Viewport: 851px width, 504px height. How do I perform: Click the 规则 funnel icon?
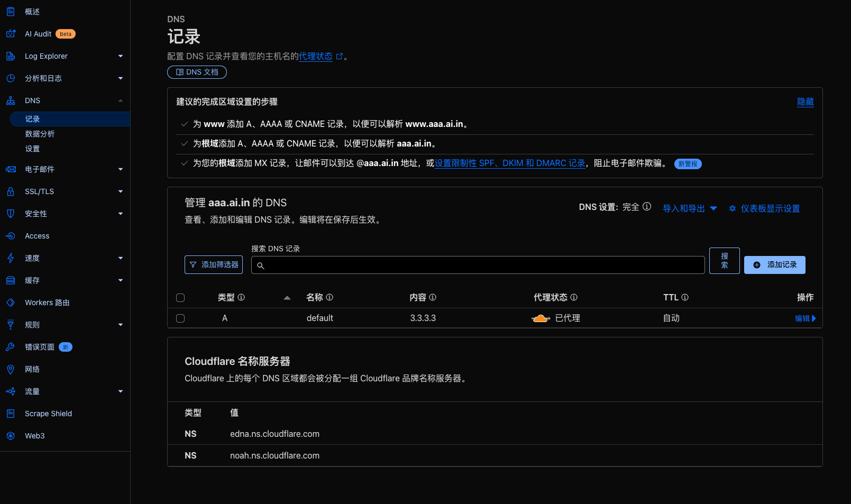(11, 325)
